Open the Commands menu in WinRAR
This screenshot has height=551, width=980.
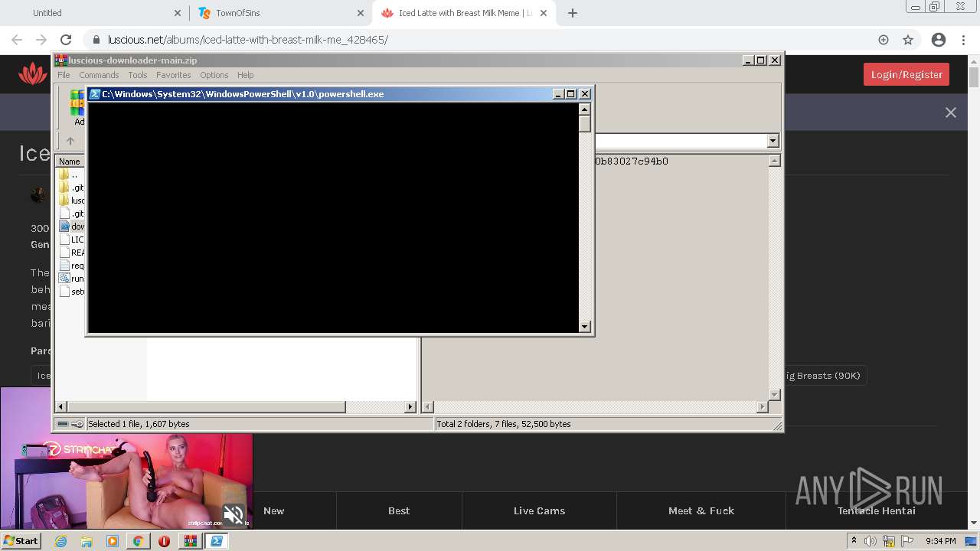[99, 75]
